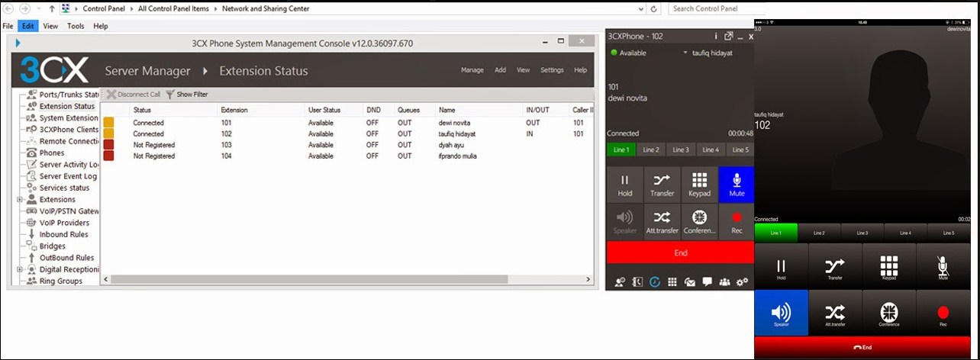End the call with red End button
Screen dimensions: 980x360
[681, 252]
